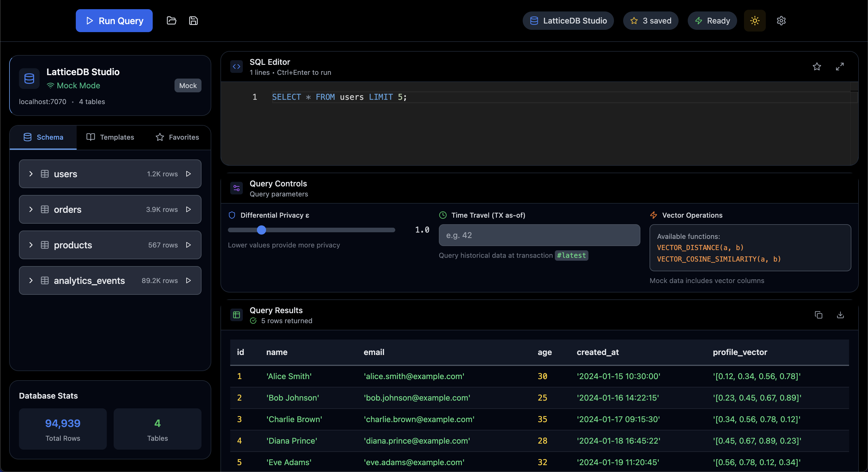
Task: Toggle the light theme with the sun icon
Action: [x=755, y=21]
